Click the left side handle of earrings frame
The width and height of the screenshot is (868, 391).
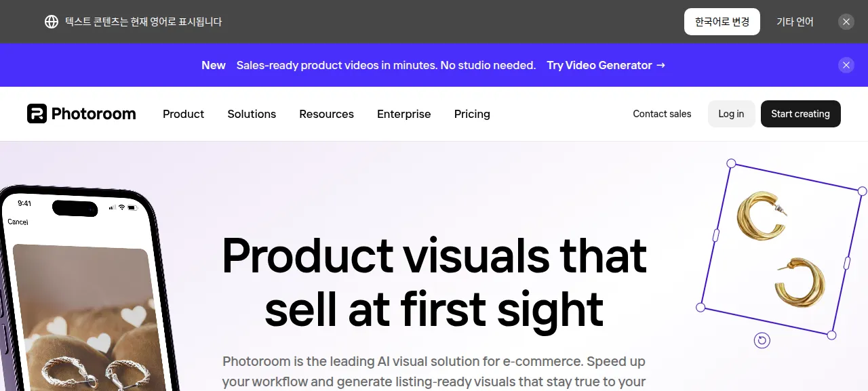tap(716, 235)
